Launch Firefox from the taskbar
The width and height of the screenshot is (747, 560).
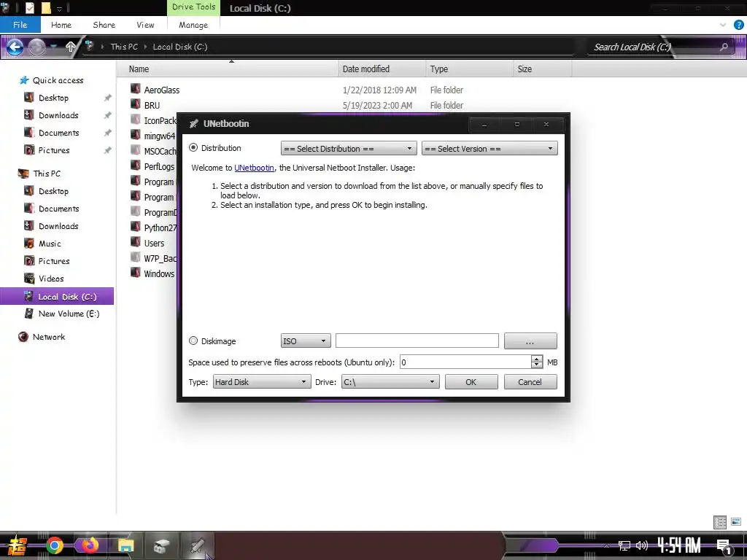pos(90,545)
